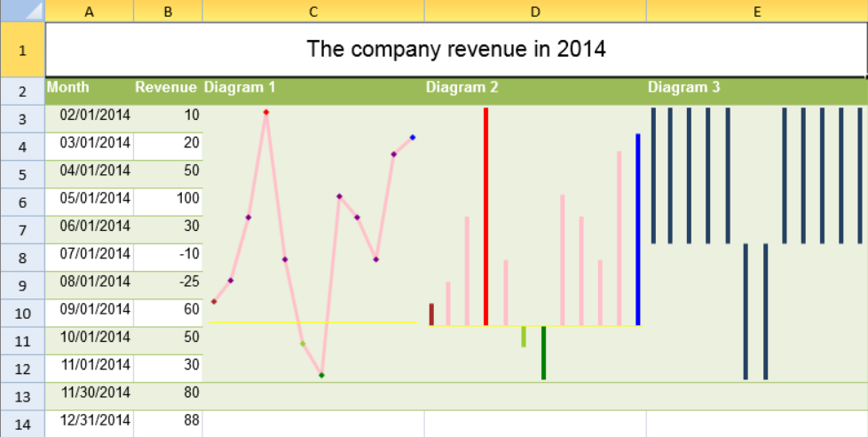
Task: Click the title cell 'The company revenue in 2014'
Action: tap(455, 50)
